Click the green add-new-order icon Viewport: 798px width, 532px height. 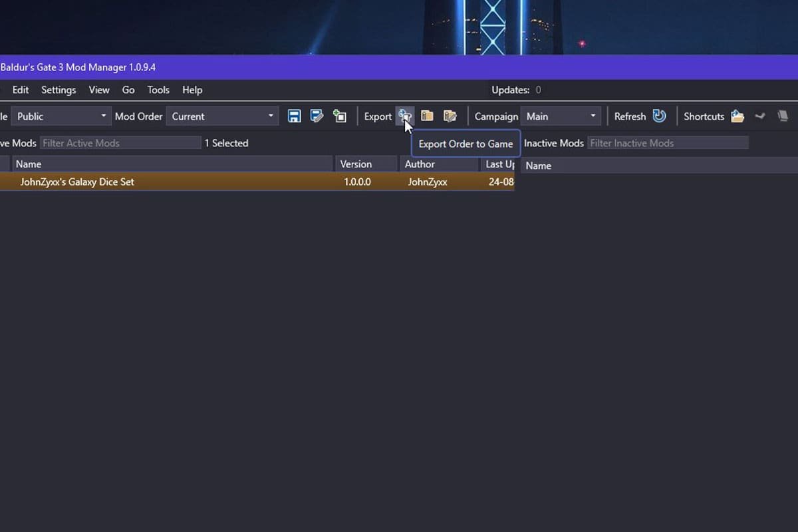tap(340, 116)
